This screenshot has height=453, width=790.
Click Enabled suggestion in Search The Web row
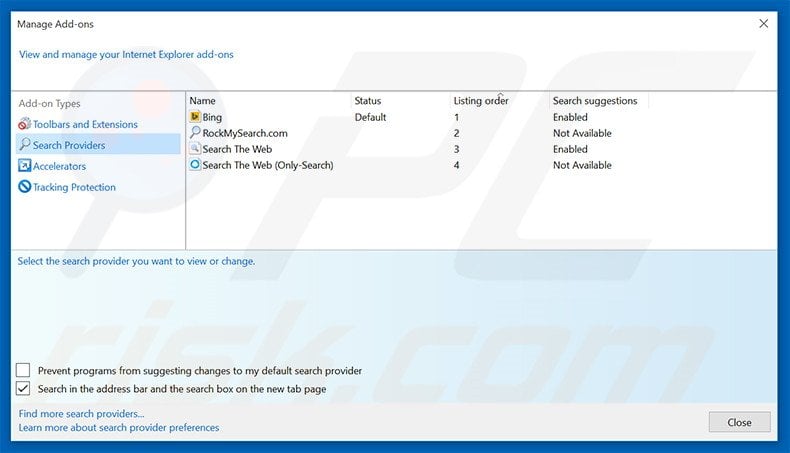(570, 149)
